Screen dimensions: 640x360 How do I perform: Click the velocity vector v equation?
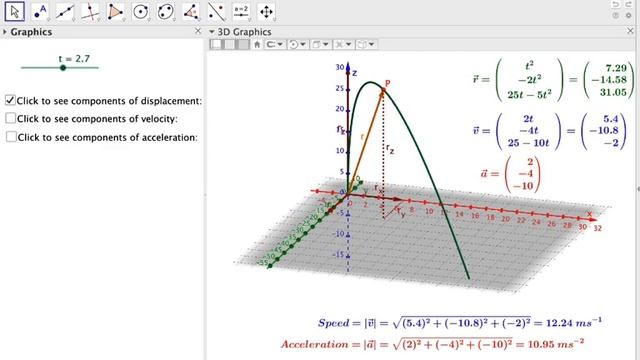[549, 131]
